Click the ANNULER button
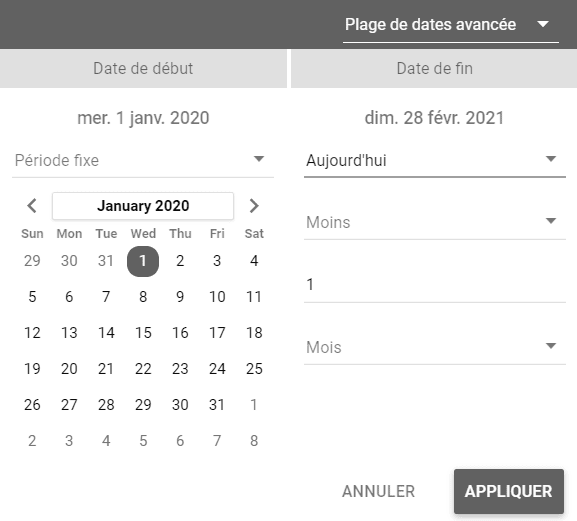The height and width of the screenshot is (521, 577). [x=378, y=492]
